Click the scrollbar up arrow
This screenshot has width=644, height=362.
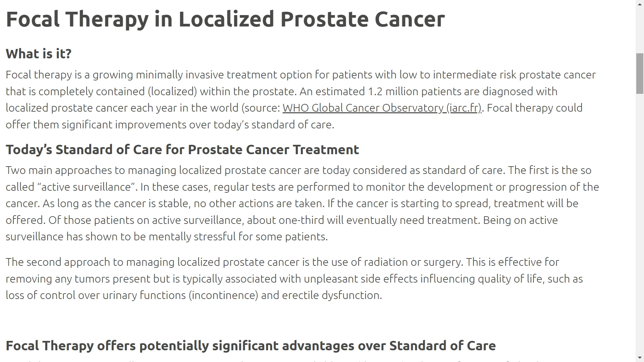[x=640, y=4]
